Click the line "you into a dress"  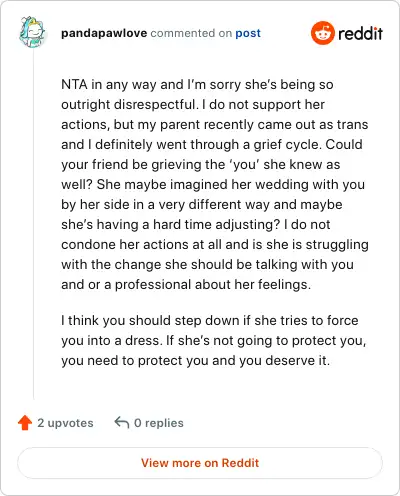(214, 341)
